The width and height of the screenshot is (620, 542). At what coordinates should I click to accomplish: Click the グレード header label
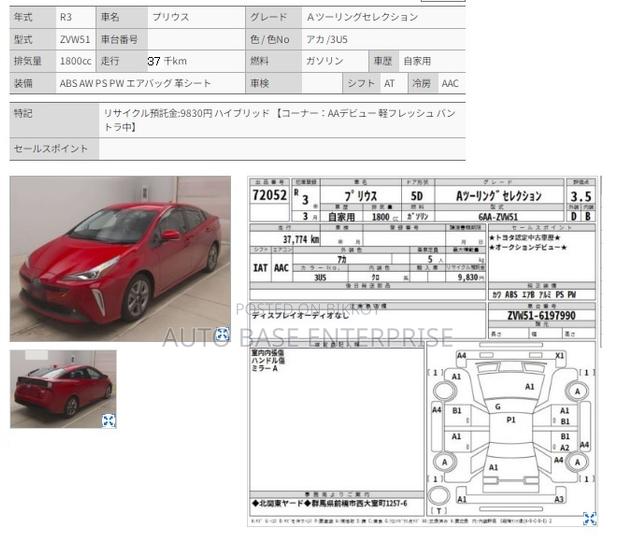point(268,17)
